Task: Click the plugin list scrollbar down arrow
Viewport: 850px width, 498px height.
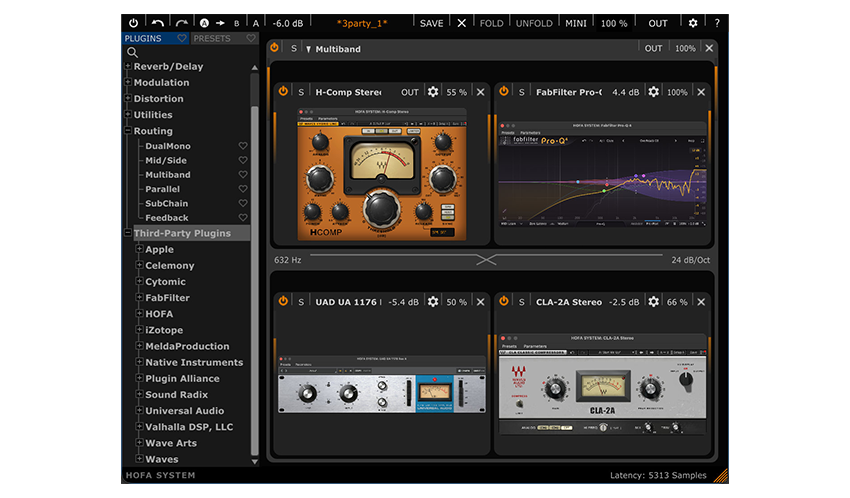Action: coord(254,461)
